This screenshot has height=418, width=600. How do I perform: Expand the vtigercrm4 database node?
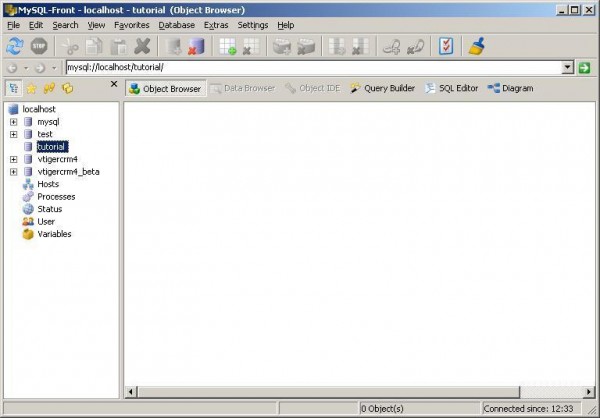click(13, 159)
